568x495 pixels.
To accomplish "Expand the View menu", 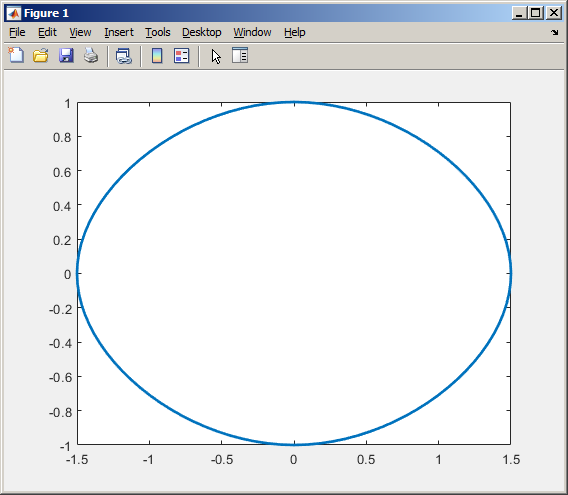I will click(x=80, y=32).
